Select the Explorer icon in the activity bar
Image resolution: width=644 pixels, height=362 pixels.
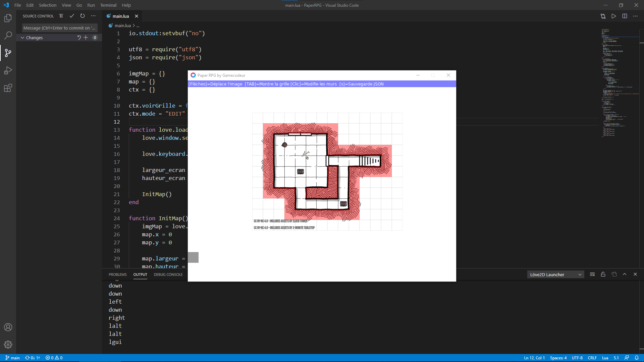[8, 18]
